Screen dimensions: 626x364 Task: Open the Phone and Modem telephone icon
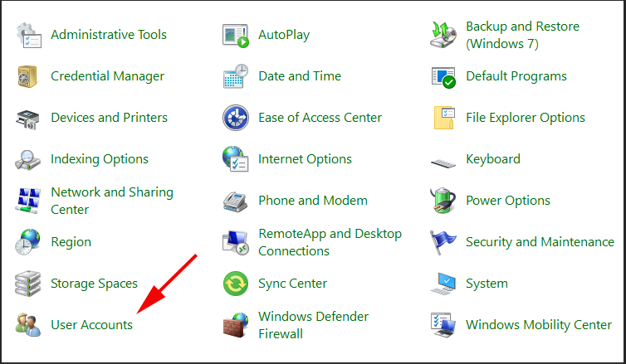pyautogui.click(x=235, y=201)
